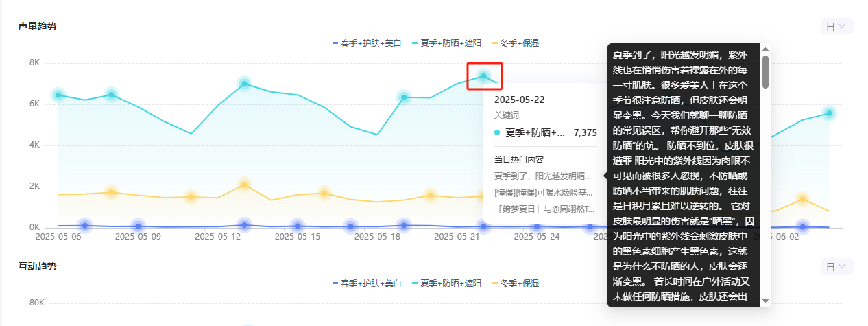This screenshot has width=868, height=326.
Task: Select the cyan data point on 2025-05-08
Action: [112, 94]
